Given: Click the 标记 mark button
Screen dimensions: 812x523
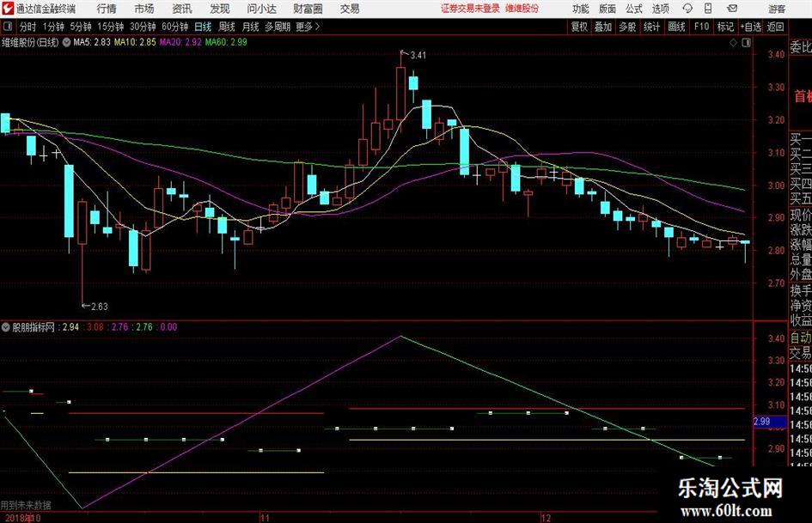Looking at the screenshot, I should click(x=725, y=27).
